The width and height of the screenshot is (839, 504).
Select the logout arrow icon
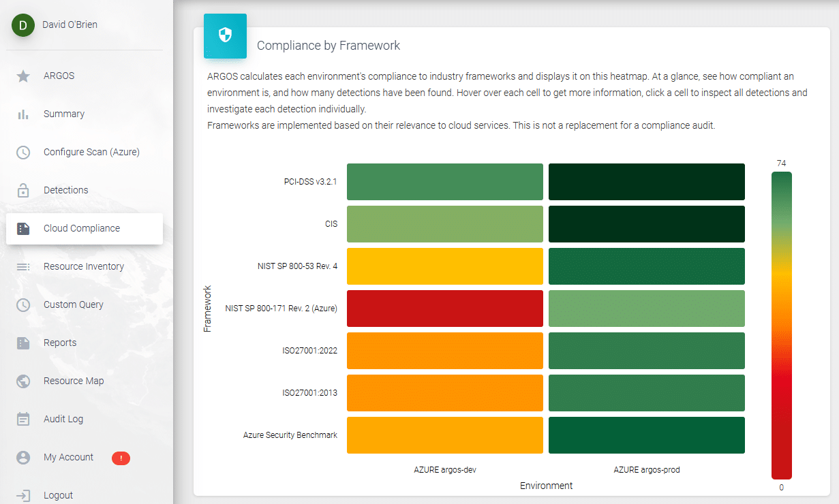21,494
